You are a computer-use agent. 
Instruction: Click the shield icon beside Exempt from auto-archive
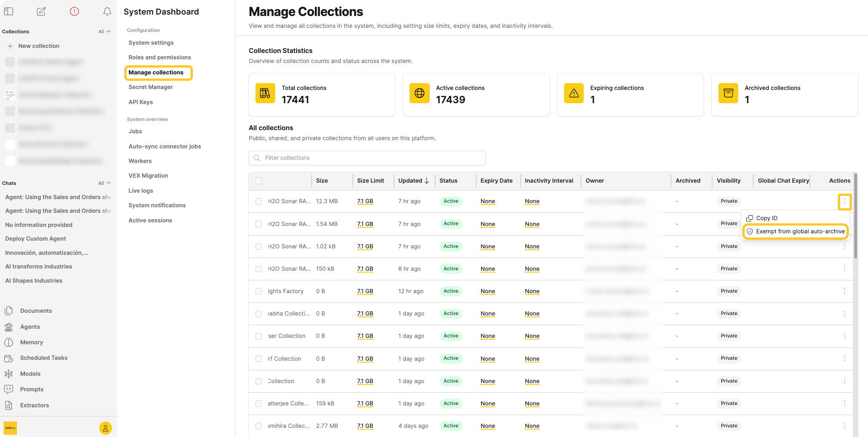coord(750,232)
